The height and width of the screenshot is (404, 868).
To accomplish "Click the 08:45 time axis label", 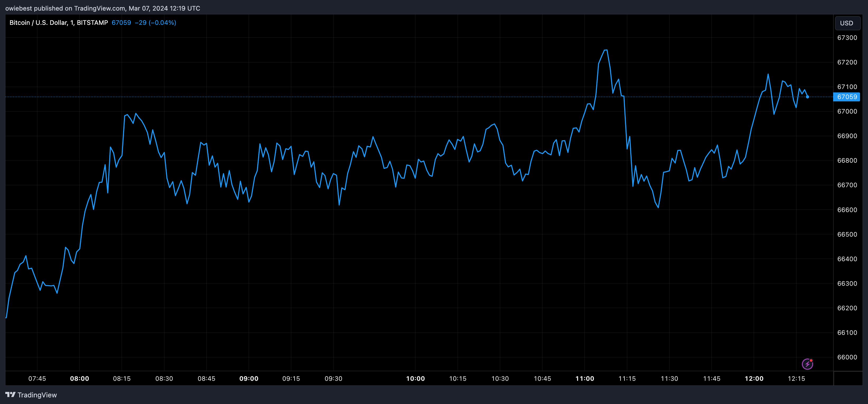I will pyautogui.click(x=207, y=379).
